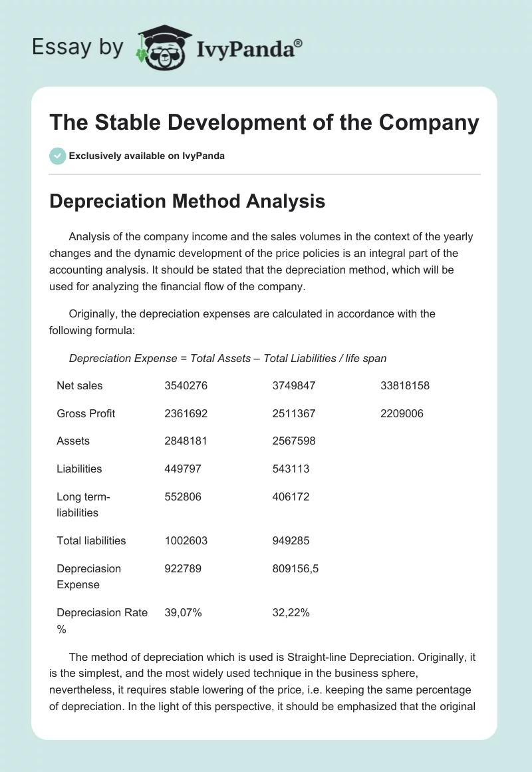Click the Net sales value 33818158

coord(405,385)
